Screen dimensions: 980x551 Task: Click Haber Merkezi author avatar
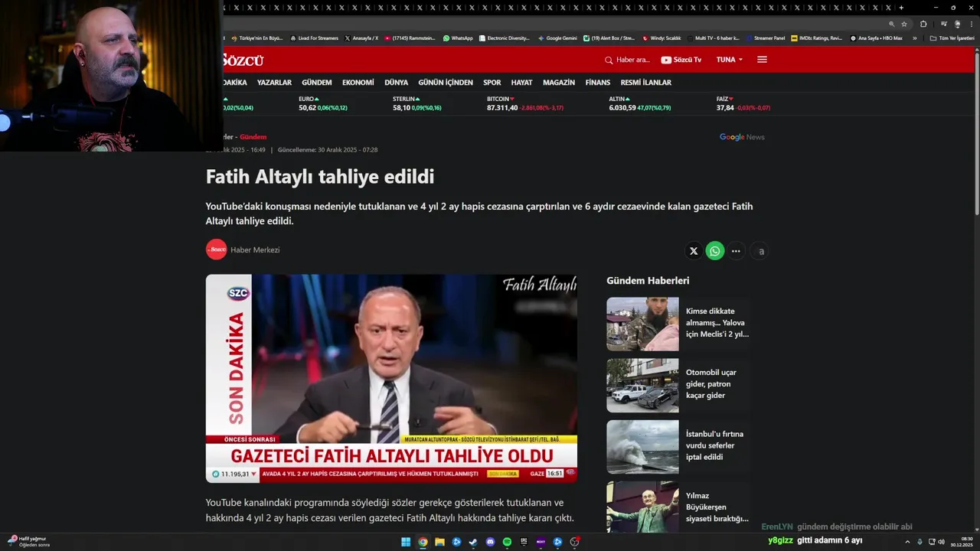click(217, 249)
